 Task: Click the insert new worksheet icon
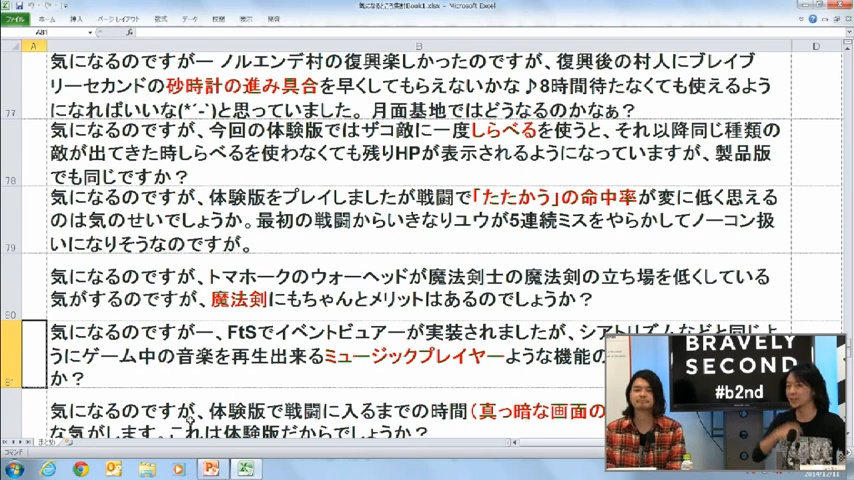[x=69, y=442]
